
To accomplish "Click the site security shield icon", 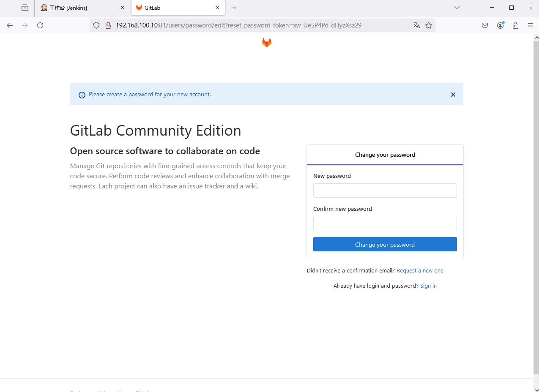I will coord(96,25).
